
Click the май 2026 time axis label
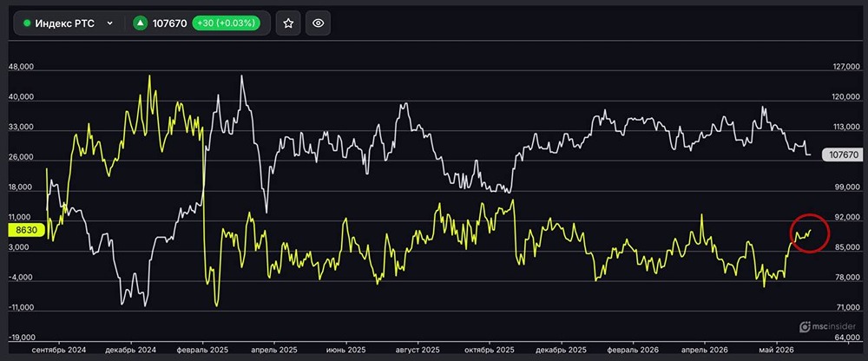tap(777, 351)
